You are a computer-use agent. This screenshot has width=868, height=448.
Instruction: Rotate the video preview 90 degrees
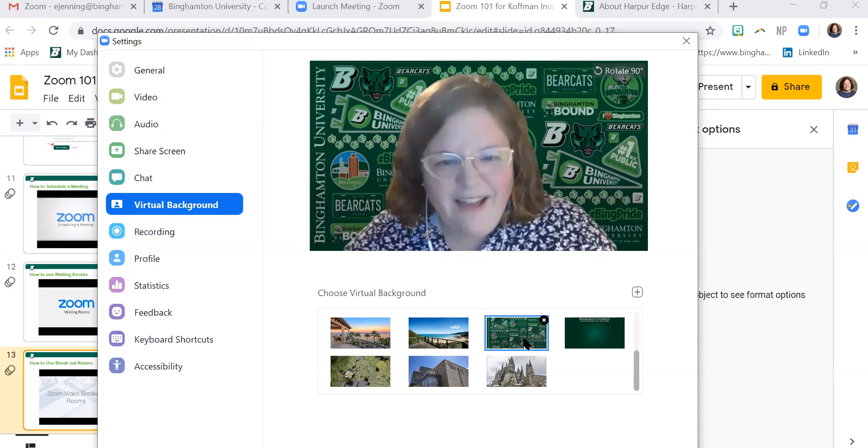click(x=618, y=71)
